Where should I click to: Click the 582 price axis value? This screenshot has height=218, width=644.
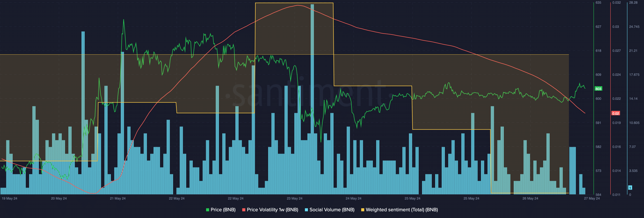point(598,147)
